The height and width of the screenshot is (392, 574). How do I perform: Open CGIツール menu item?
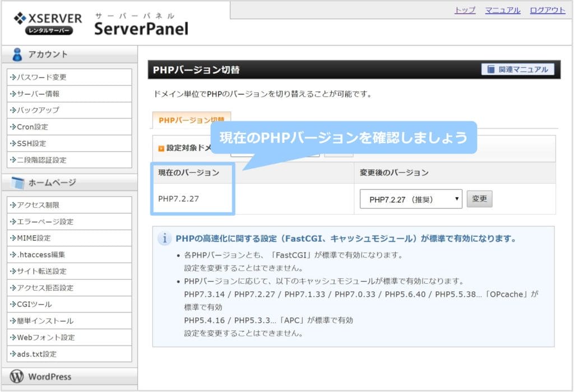point(69,304)
